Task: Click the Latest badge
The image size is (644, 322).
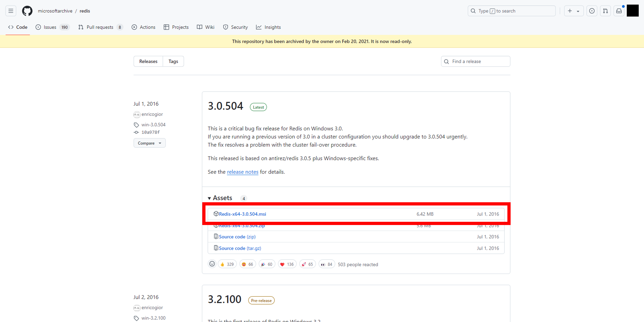Action: (258, 107)
